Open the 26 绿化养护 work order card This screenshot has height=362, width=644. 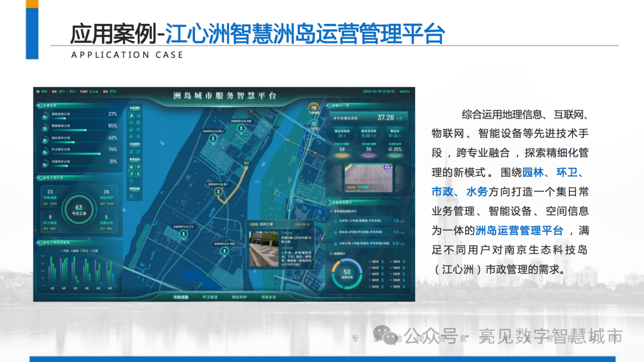pos(106,197)
